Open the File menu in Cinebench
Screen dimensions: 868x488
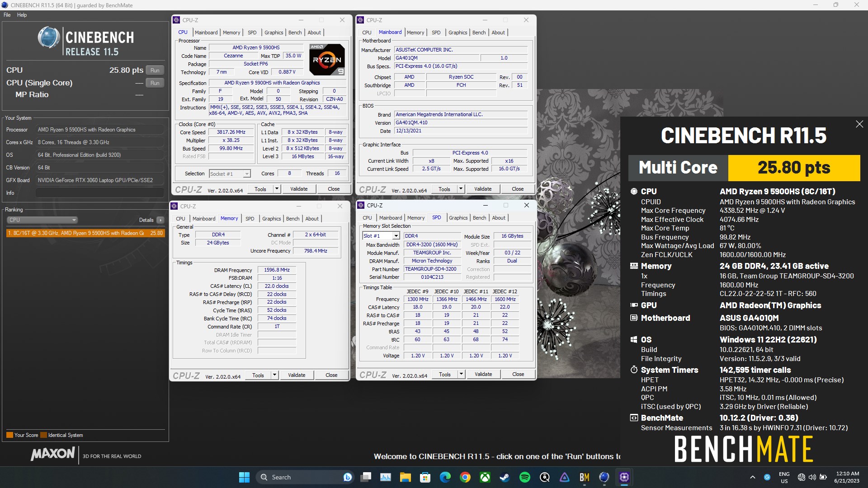[x=7, y=15]
